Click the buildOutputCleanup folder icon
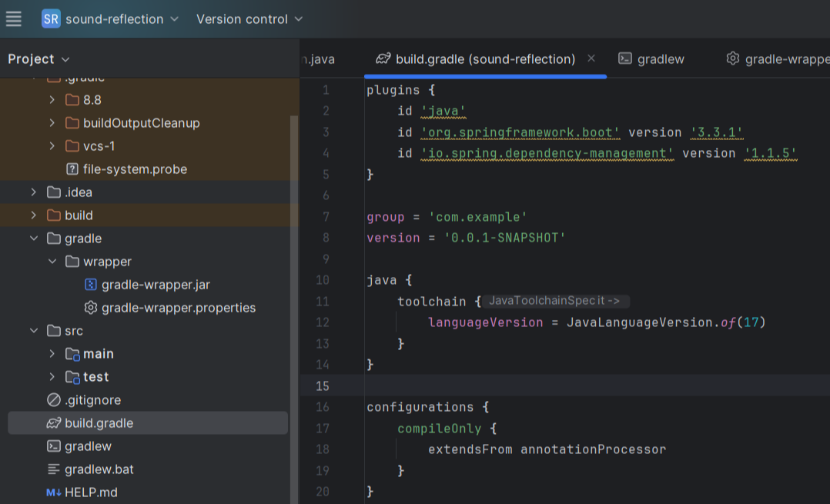The width and height of the screenshot is (830, 504). pyautogui.click(x=72, y=122)
